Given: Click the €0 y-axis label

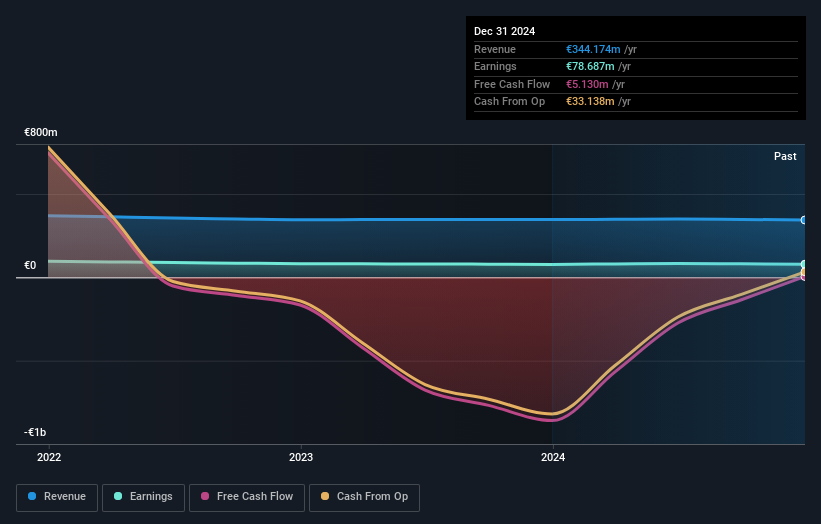Looking at the screenshot, I should [30, 266].
